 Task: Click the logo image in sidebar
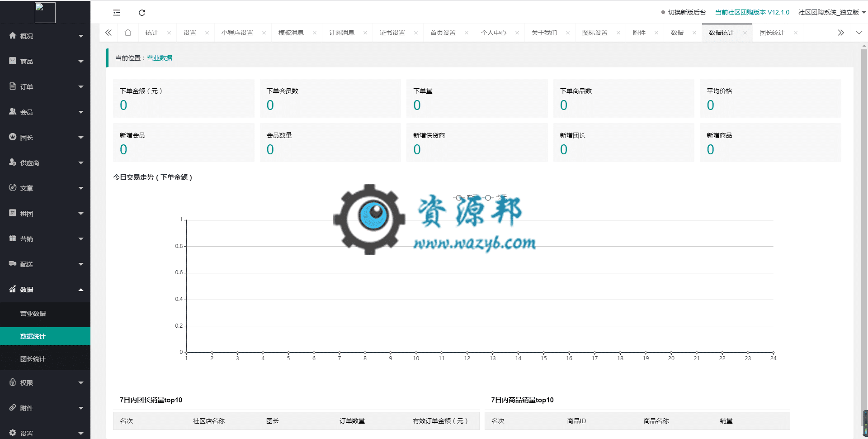[45, 13]
